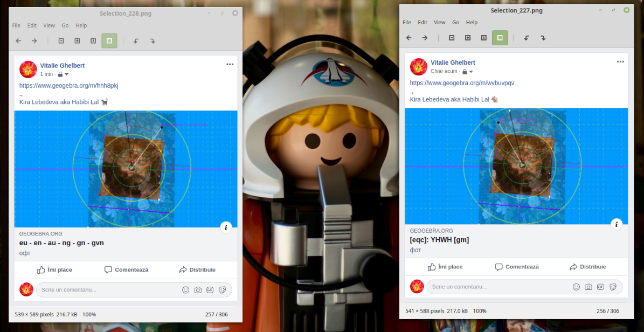Open File menu in Selection_227.png window

coord(406,23)
